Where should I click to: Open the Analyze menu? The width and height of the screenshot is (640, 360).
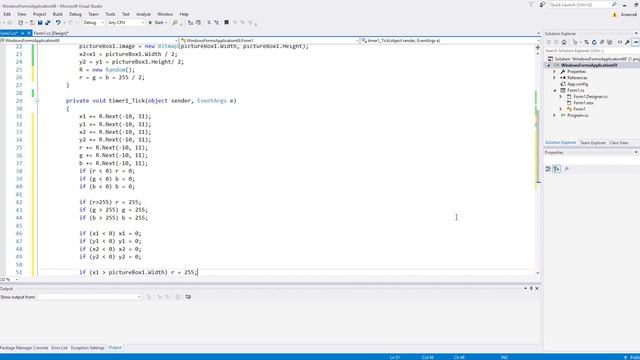pyautogui.click(x=143, y=14)
